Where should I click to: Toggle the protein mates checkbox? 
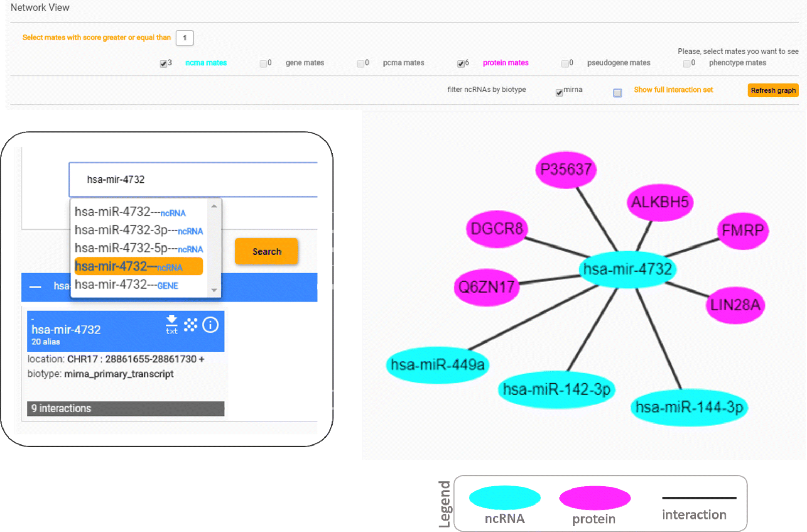[x=461, y=64]
